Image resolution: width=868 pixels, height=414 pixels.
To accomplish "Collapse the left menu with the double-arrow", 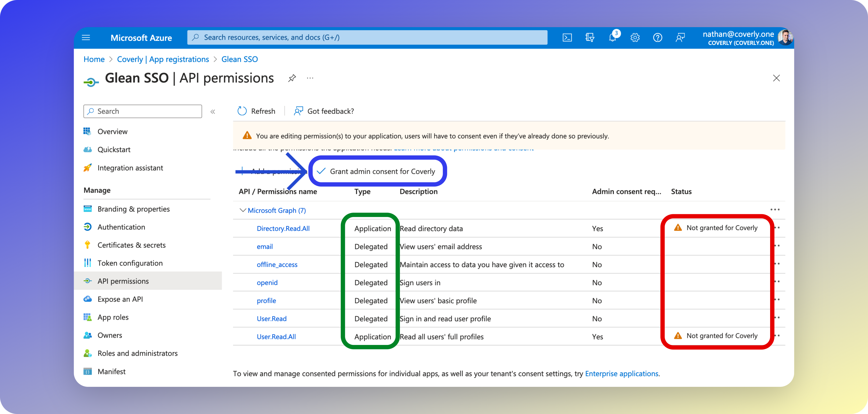I will tap(213, 111).
